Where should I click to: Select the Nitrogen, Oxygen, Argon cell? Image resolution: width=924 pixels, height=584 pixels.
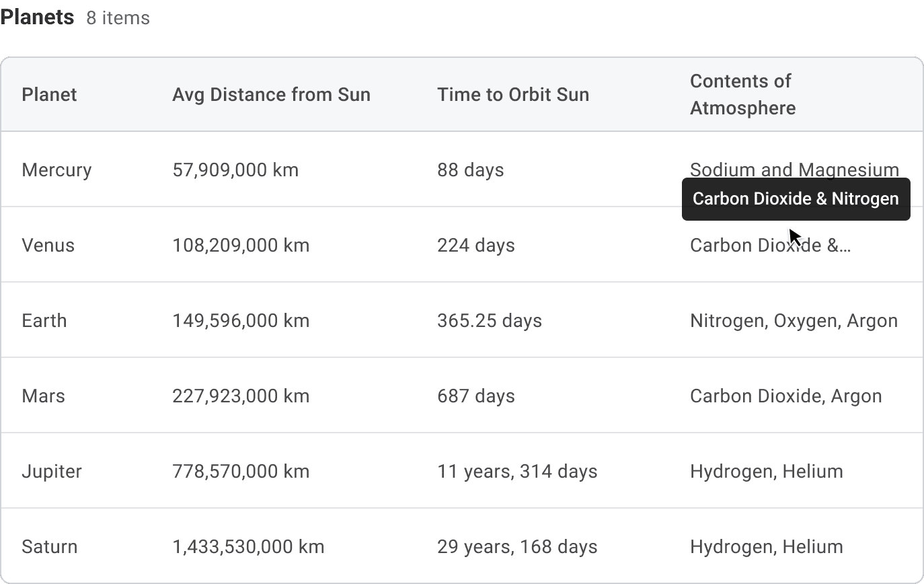pyautogui.click(x=794, y=320)
